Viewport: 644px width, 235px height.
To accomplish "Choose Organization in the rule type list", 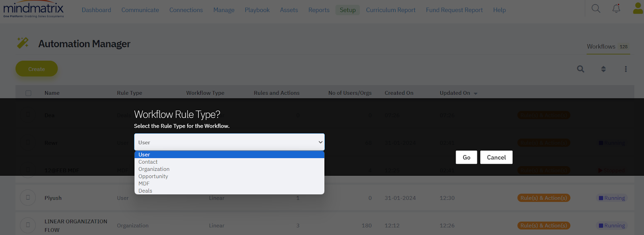I will [x=229, y=169].
